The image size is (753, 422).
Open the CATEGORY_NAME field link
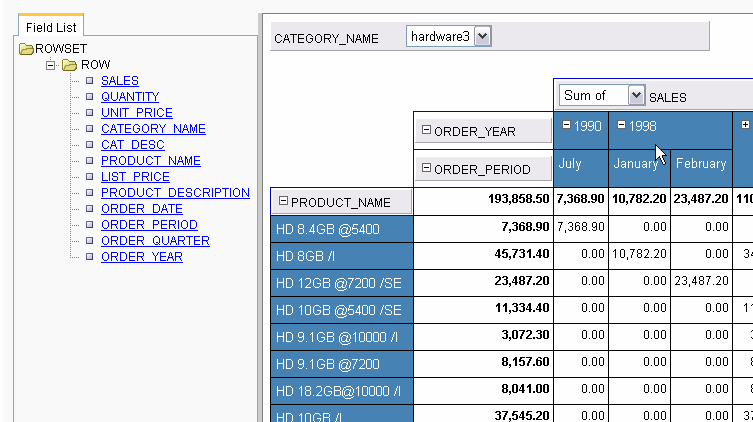[x=153, y=129]
